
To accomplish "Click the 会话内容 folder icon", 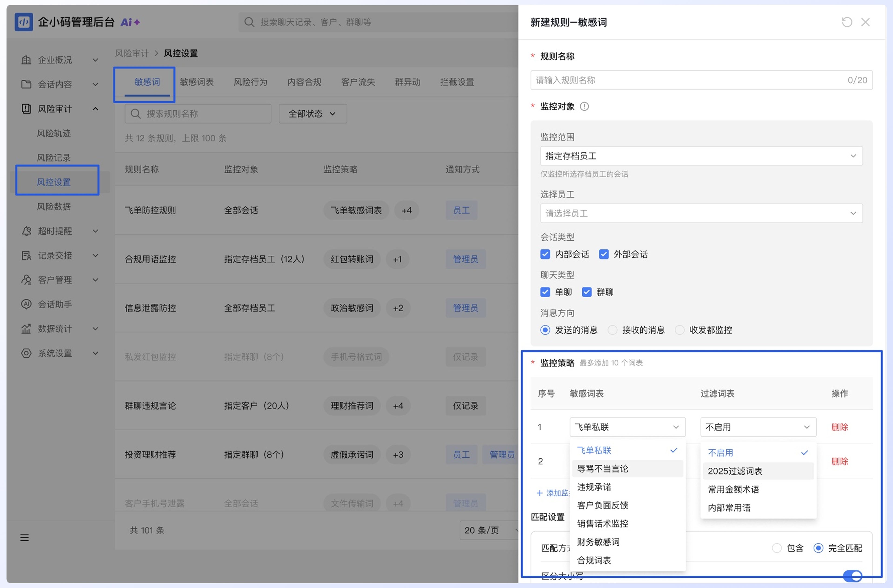I will click(x=26, y=84).
